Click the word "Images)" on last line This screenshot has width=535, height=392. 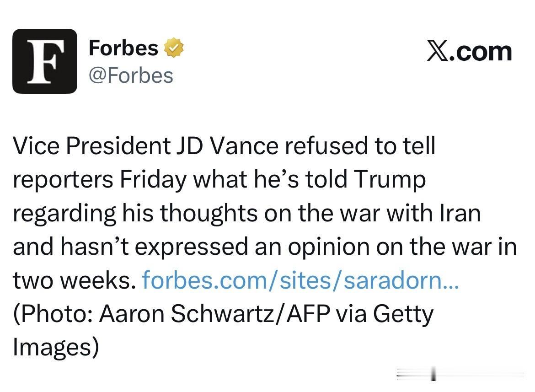click(x=55, y=347)
